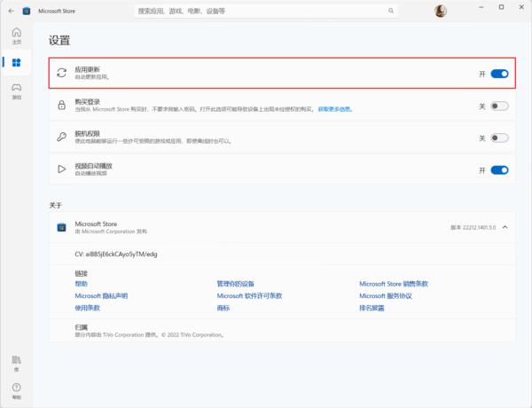Disable the 视频自动播放 toggle
Viewport: 532px width, 408px height.
[499, 169]
